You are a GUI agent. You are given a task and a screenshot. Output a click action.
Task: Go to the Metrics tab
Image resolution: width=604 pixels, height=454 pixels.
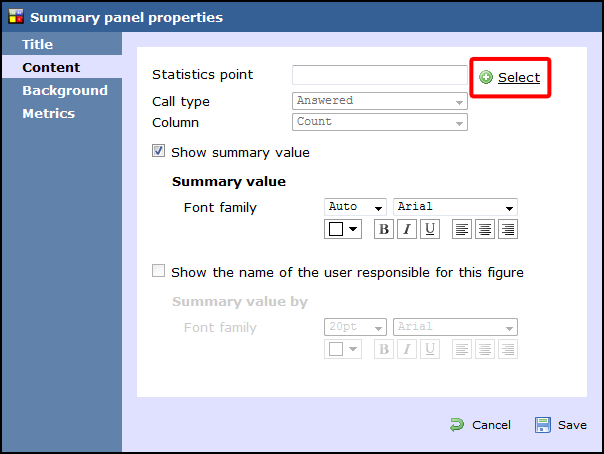[48, 113]
